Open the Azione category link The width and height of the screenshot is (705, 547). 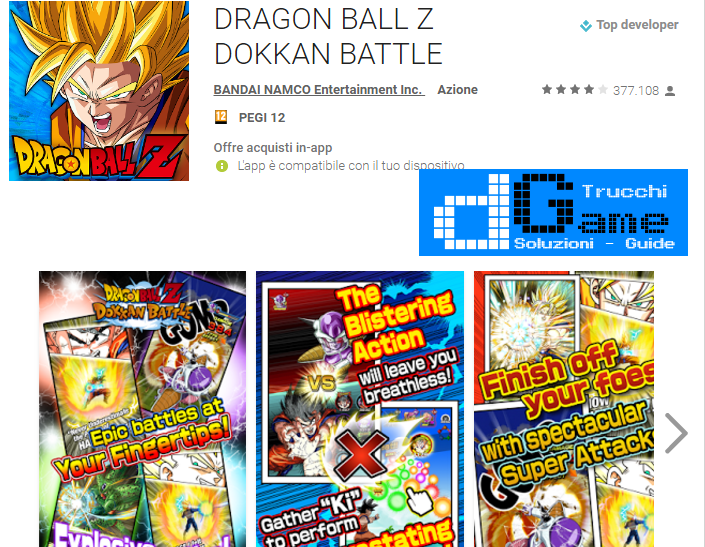point(457,90)
